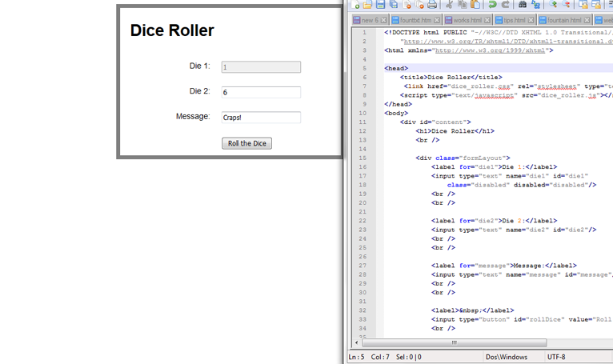Viewport: 613px width, 364px height.
Task: Close the new 6 tab
Action: point(384,20)
